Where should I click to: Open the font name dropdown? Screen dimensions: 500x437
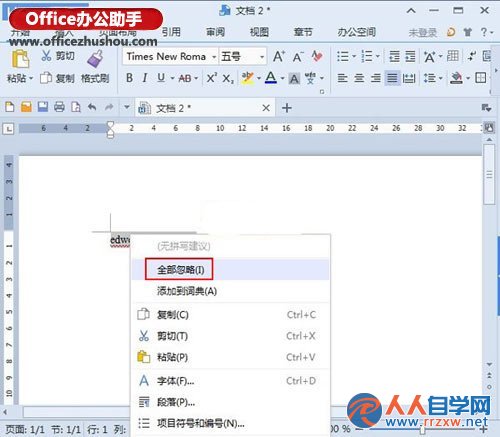pos(214,57)
